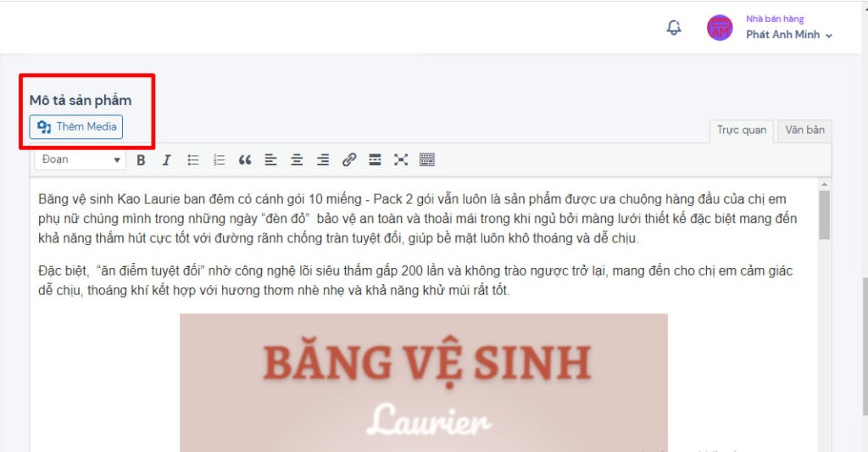The image size is (868, 452).
Task: Insert a numbered list
Action: click(219, 160)
